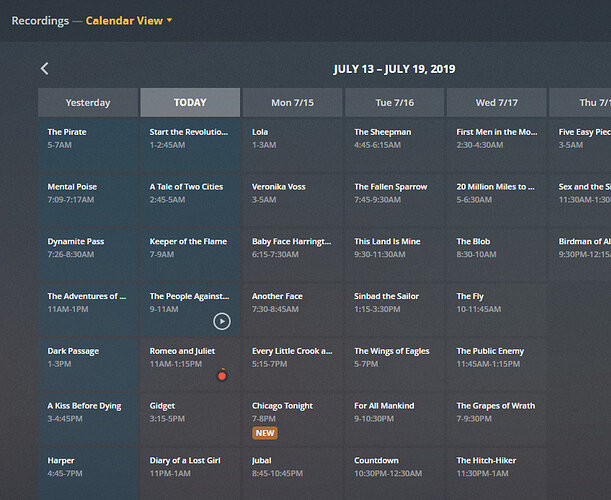Open The Fly 10-11:45AM entry
The width and height of the screenshot is (611, 500).
(x=496, y=309)
